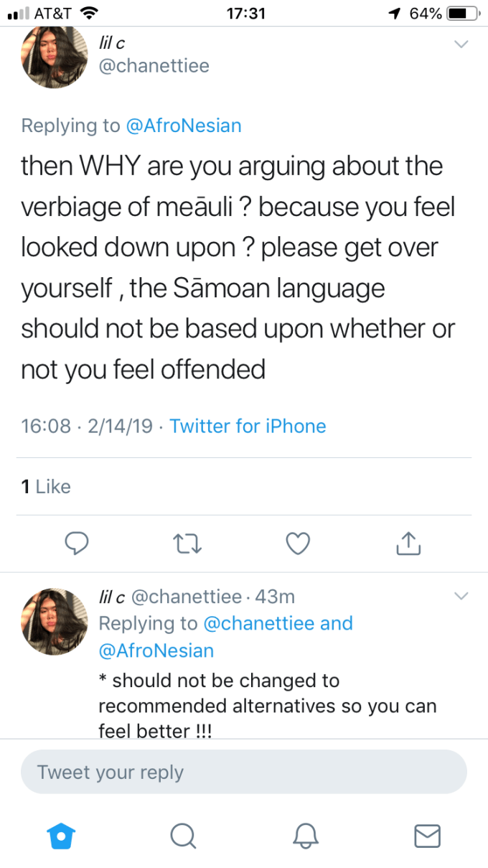Open Notifications bell tab

point(305,835)
